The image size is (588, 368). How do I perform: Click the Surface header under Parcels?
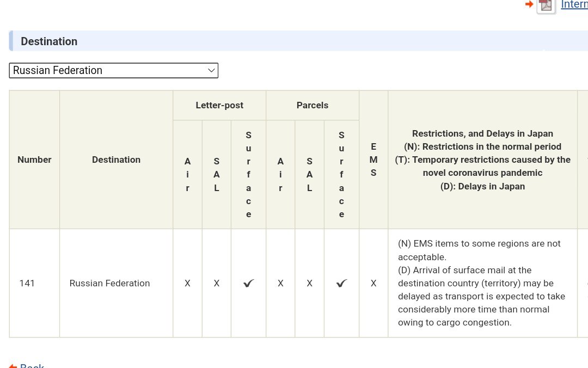341,175
